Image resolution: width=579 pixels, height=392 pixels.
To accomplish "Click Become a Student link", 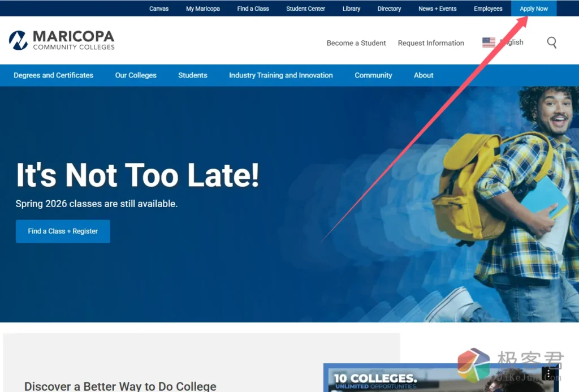I will (x=356, y=43).
